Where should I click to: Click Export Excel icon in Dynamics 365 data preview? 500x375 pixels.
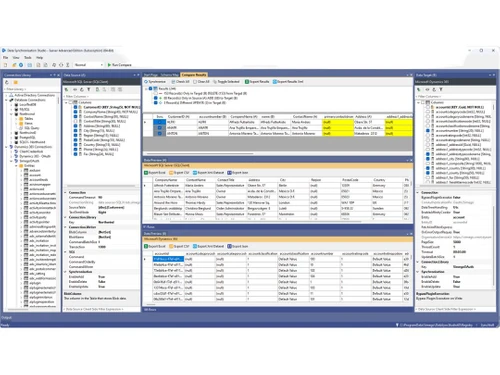click(x=146, y=246)
